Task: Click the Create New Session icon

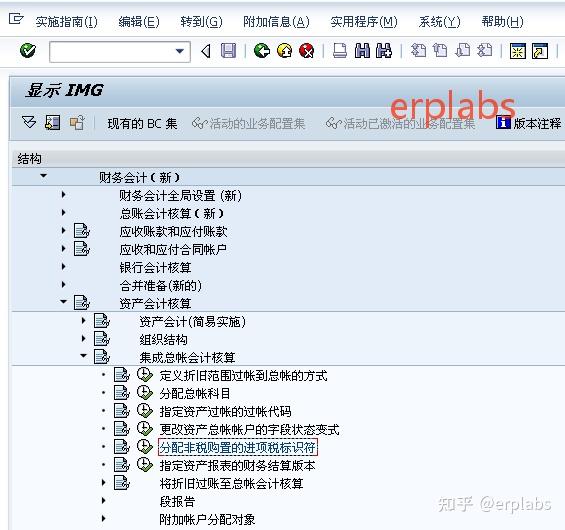Action: (x=517, y=51)
